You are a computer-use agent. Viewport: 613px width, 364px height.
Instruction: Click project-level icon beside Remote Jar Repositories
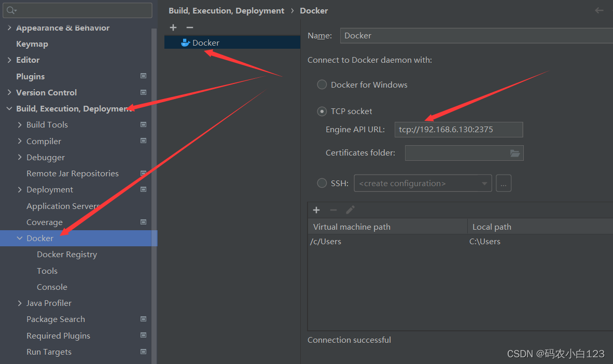coord(143,173)
